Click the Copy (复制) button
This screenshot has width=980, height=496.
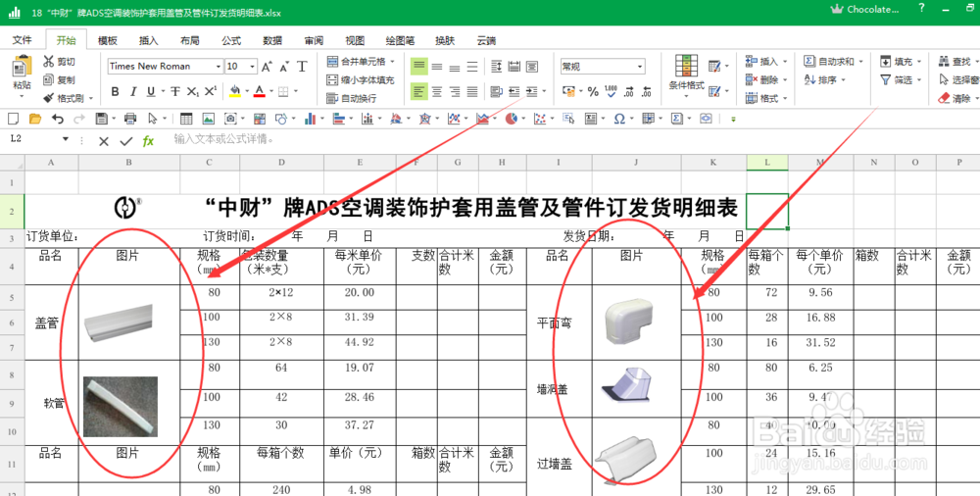[59, 79]
